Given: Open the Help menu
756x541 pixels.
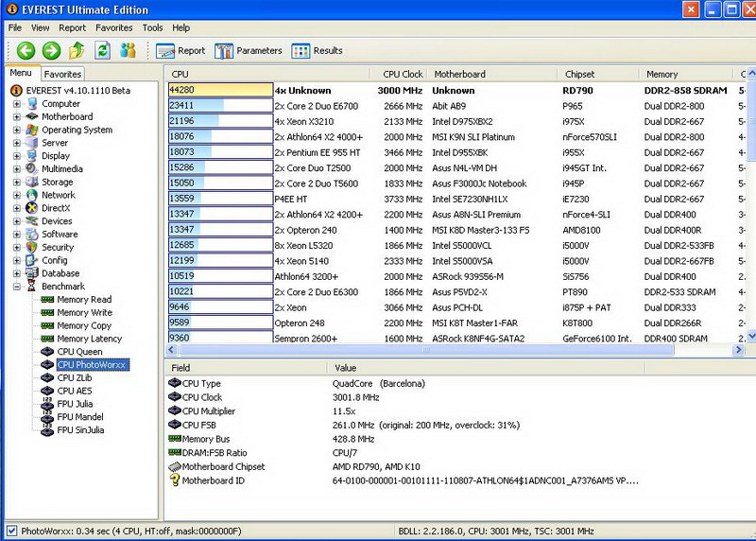Looking at the screenshot, I should [180, 28].
